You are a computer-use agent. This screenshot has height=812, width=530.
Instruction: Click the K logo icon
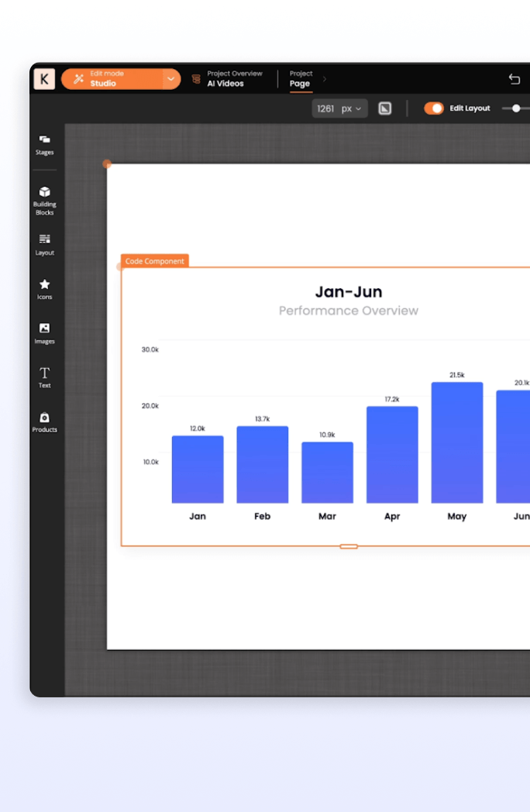(x=45, y=79)
